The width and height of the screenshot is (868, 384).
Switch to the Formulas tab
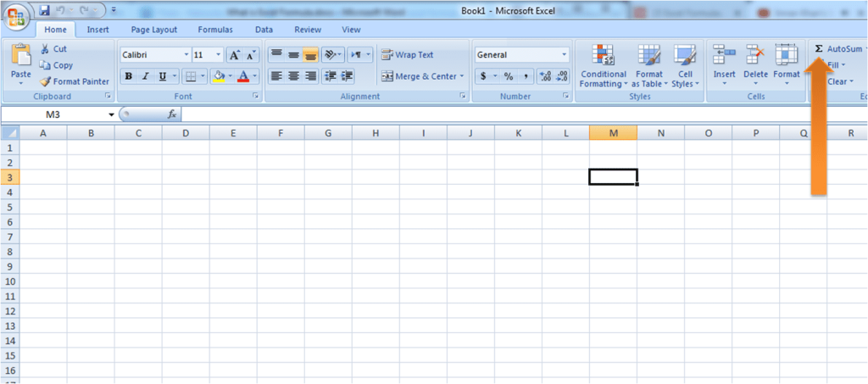(215, 30)
